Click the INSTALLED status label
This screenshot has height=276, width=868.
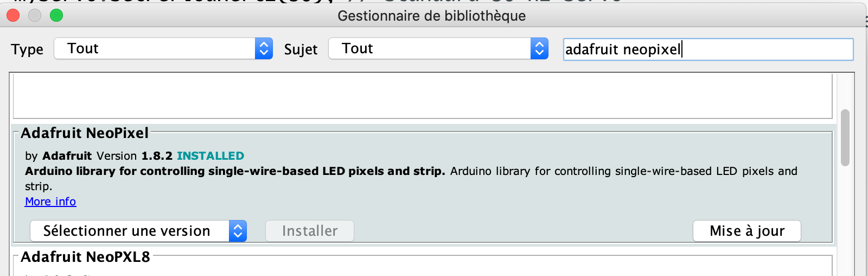point(210,156)
